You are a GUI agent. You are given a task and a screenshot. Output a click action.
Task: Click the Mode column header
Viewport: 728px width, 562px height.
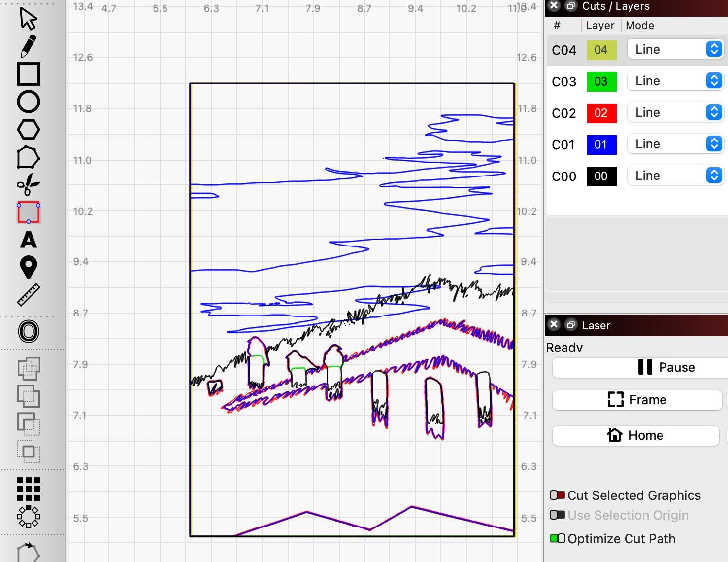(639, 26)
